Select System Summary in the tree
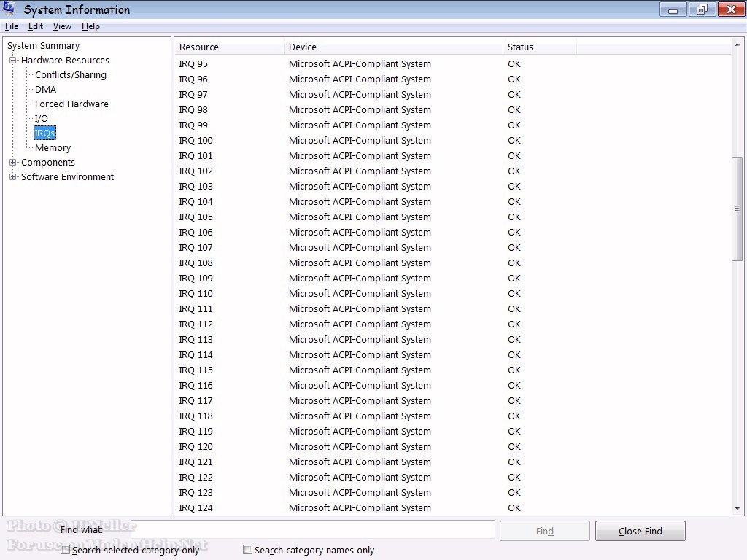The image size is (747, 560). tap(43, 46)
